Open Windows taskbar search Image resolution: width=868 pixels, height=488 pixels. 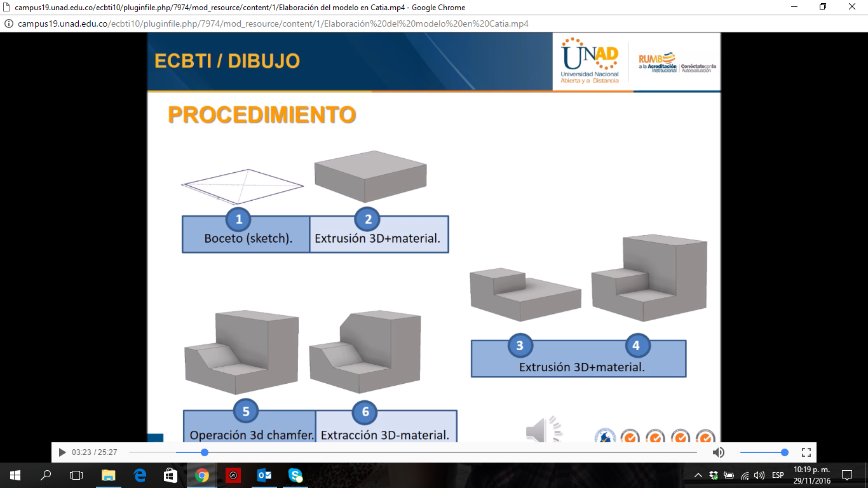[46, 475]
